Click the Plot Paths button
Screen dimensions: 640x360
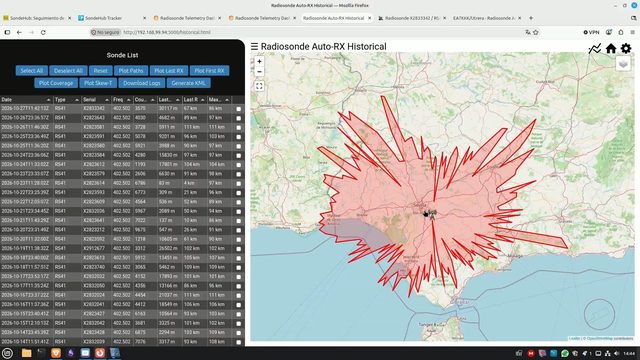131,71
